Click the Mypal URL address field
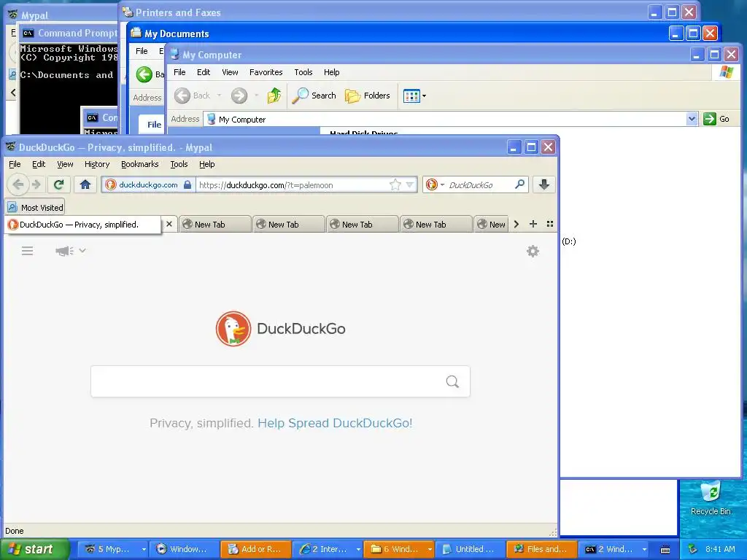The image size is (747, 560). pos(292,184)
